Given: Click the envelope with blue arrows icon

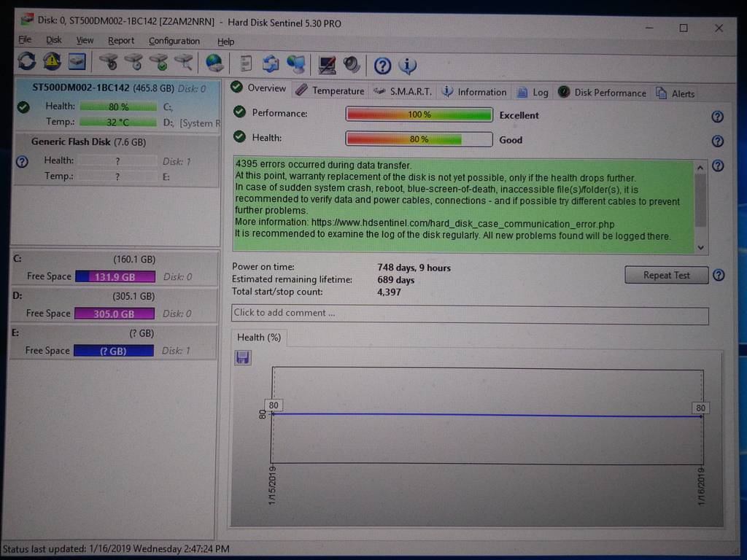Looking at the screenshot, I should click(x=271, y=64).
